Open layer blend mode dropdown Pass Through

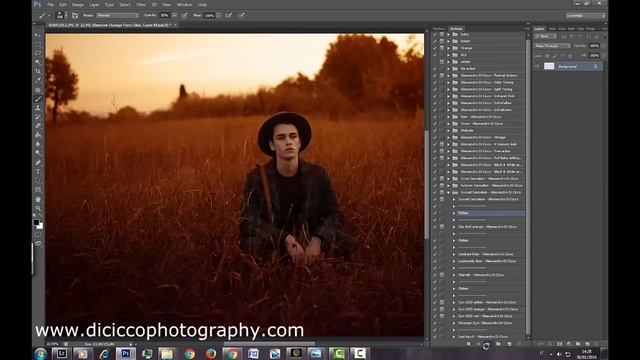(x=552, y=46)
